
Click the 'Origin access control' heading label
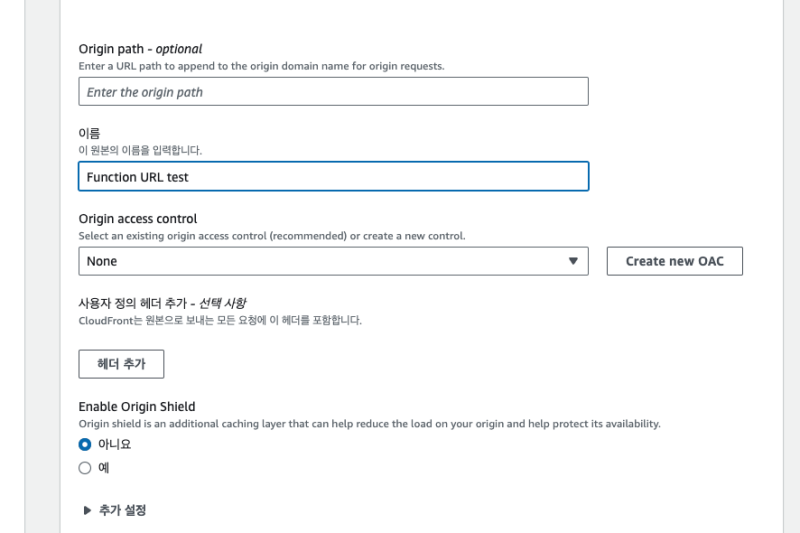click(x=138, y=219)
